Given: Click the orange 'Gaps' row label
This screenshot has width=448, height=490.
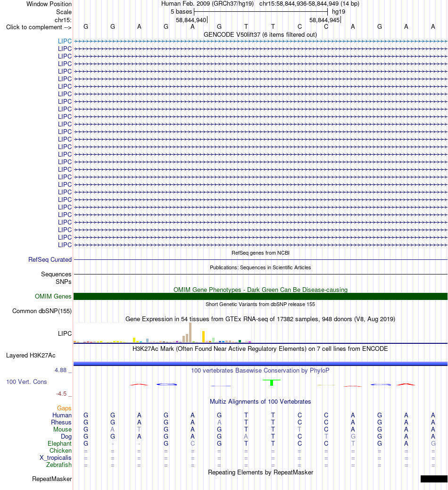Looking at the screenshot, I should [64, 408].
